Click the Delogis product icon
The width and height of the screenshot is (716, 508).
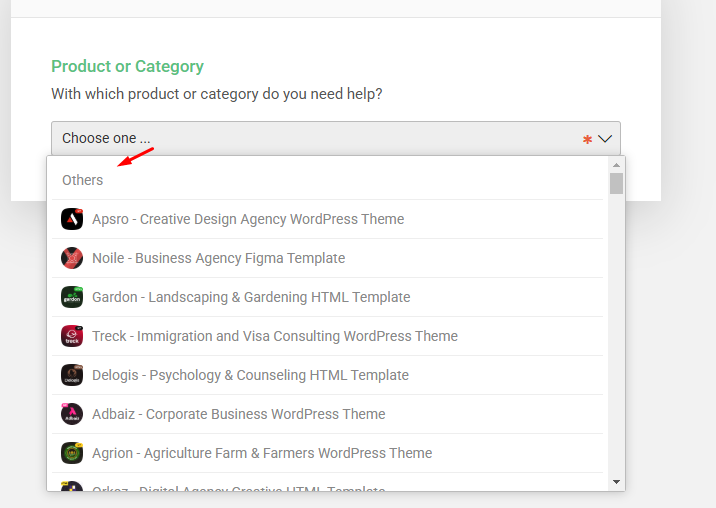pyautogui.click(x=72, y=375)
